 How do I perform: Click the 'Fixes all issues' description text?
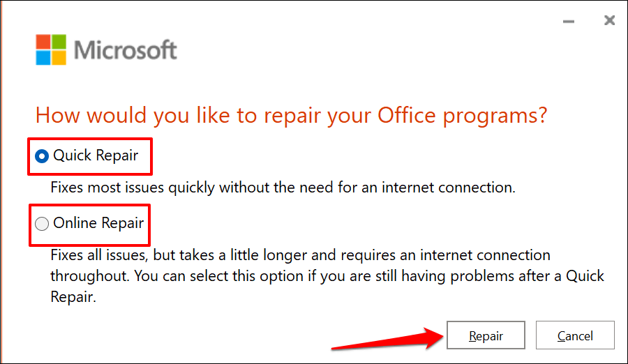pyautogui.click(x=140, y=255)
